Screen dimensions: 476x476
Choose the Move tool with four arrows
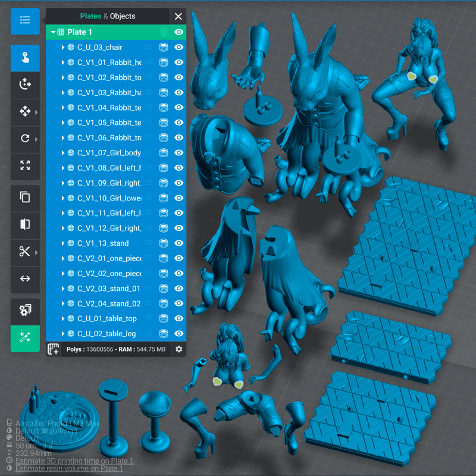25,112
